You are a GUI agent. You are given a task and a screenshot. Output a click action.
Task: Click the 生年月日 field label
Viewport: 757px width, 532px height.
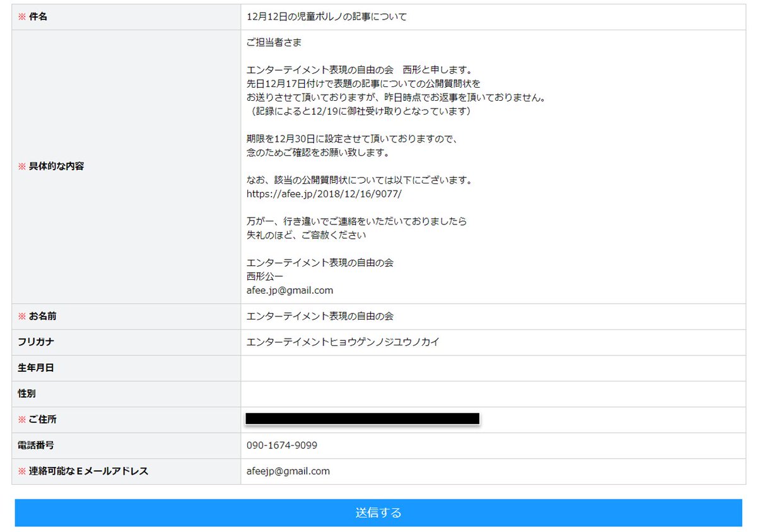[36, 368]
